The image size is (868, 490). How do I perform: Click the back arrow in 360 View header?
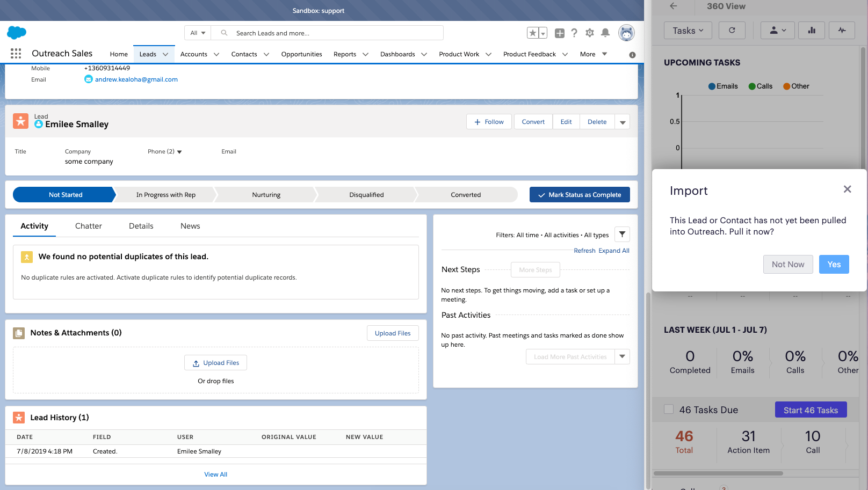pos(674,6)
